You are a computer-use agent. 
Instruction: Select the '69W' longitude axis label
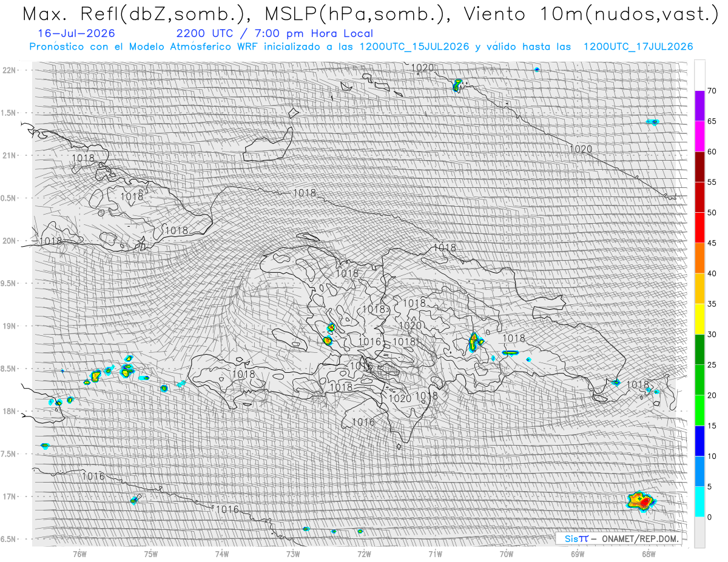578,554
